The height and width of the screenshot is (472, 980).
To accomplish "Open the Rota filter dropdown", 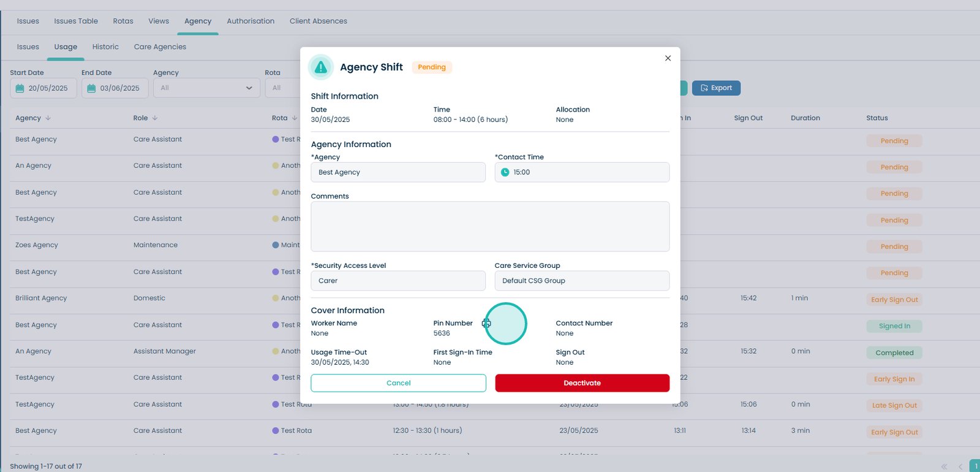I will click(283, 88).
